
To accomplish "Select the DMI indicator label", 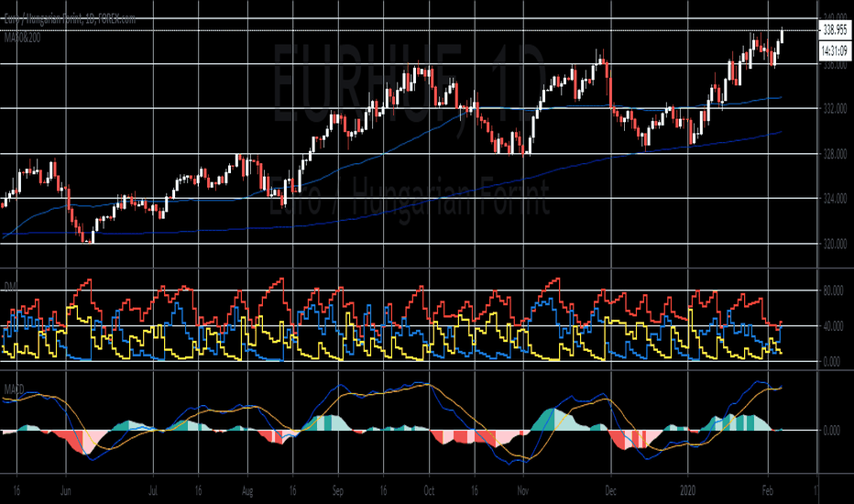I will click(10, 287).
